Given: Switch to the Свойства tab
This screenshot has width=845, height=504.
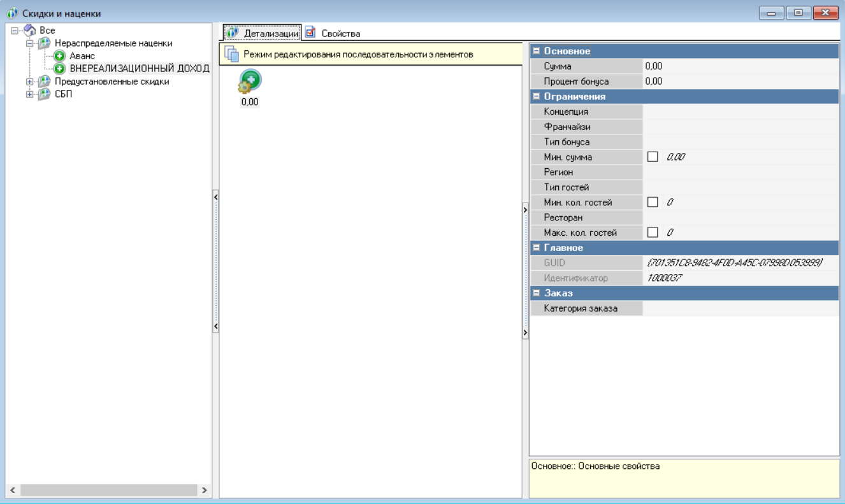Looking at the screenshot, I should [333, 33].
